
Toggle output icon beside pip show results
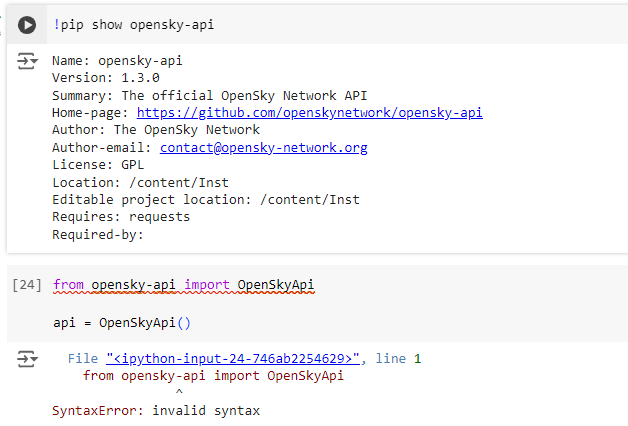pos(27,61)
